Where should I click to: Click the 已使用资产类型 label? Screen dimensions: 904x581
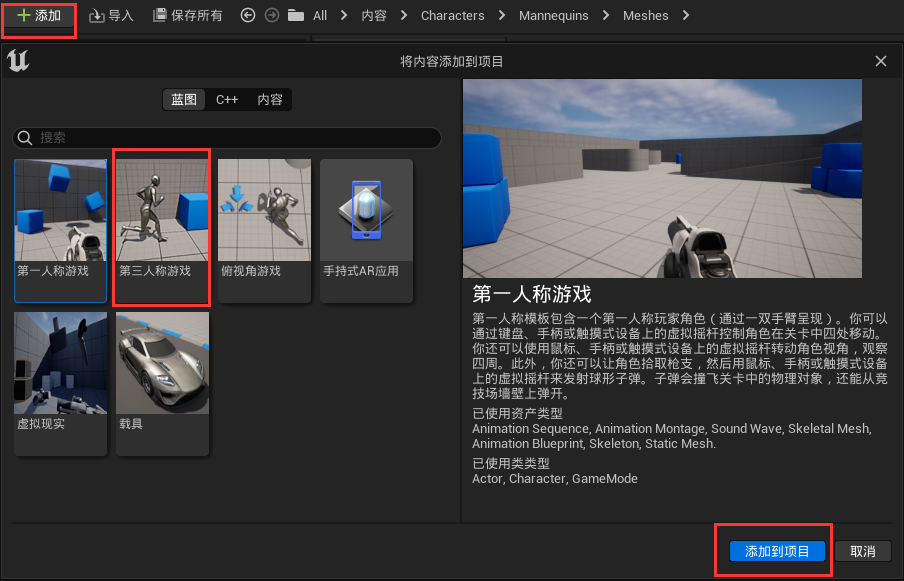pos(517,413)
